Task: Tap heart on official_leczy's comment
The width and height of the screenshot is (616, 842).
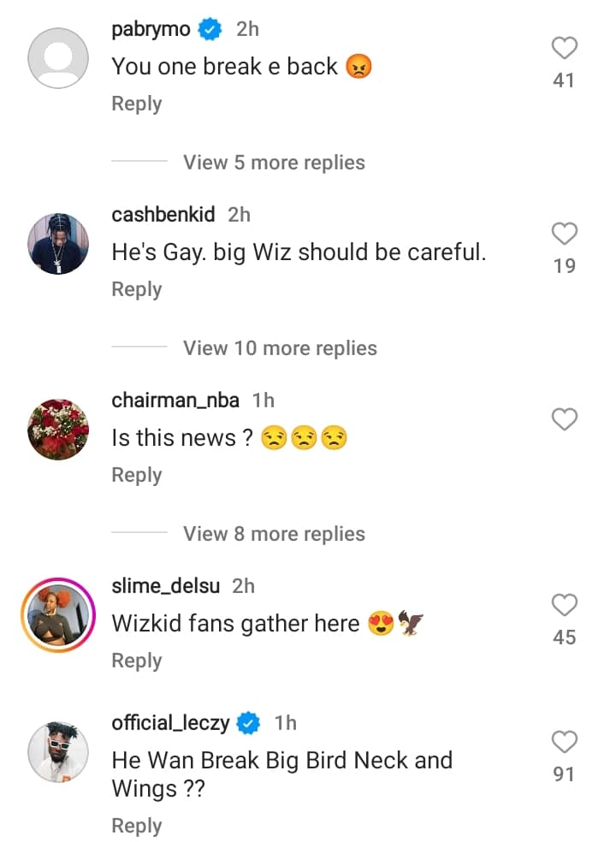Action: [x=564, y=742]
